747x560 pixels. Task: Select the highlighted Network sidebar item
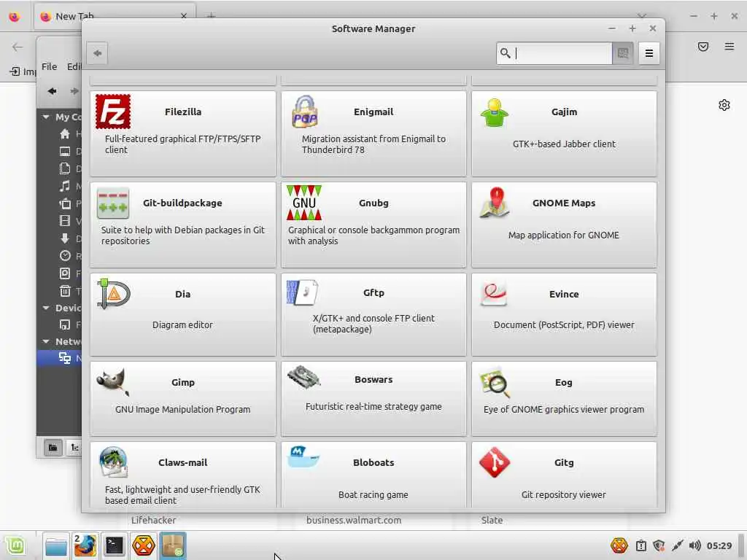(x=60, y=358)
